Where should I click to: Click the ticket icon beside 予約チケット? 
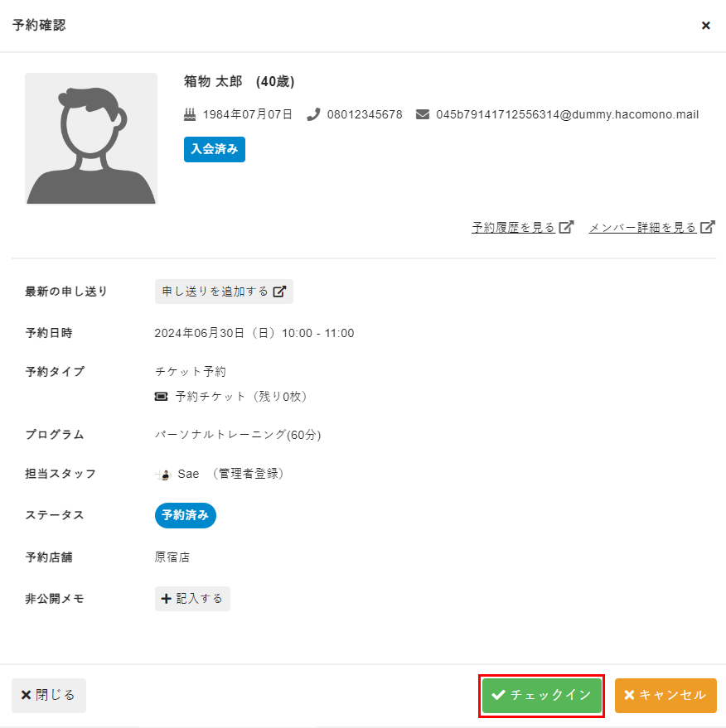point(162,397)
